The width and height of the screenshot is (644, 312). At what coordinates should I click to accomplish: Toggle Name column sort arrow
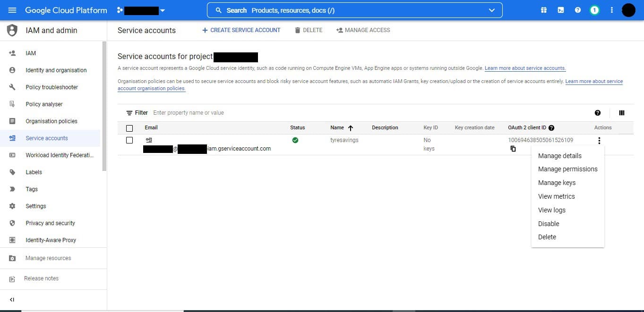pos(351,128)
